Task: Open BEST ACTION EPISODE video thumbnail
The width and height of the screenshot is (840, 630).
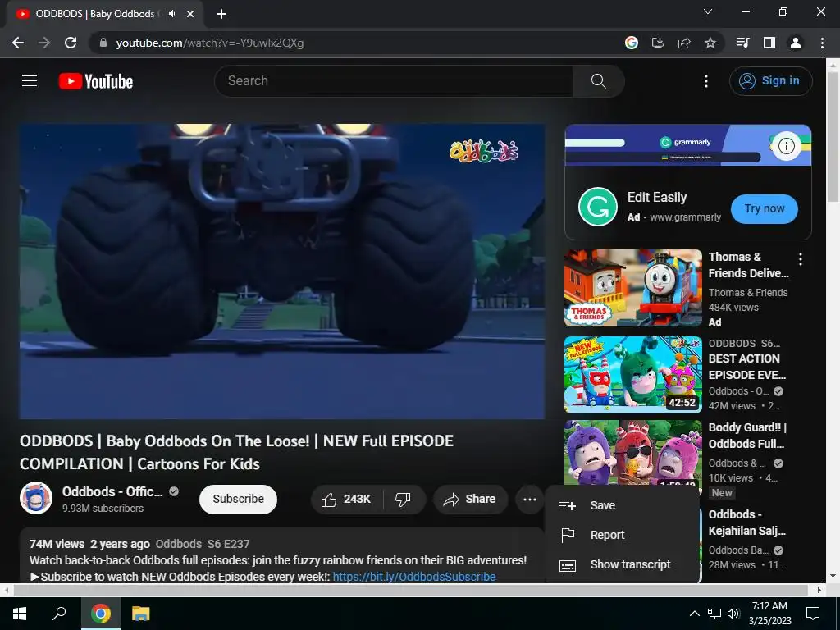Action: (632, 374)
